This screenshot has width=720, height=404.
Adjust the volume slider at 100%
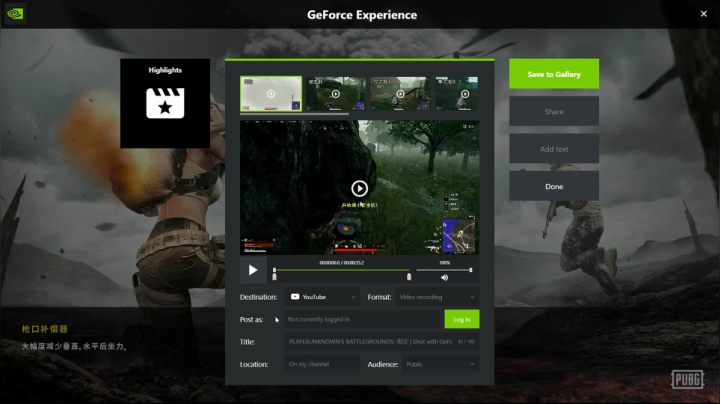(444, 270)
